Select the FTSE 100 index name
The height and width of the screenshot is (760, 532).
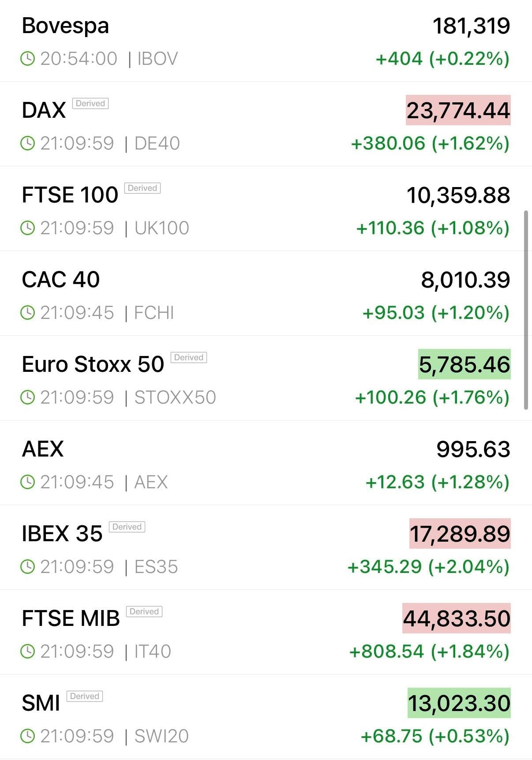click(x=70, y=195)
